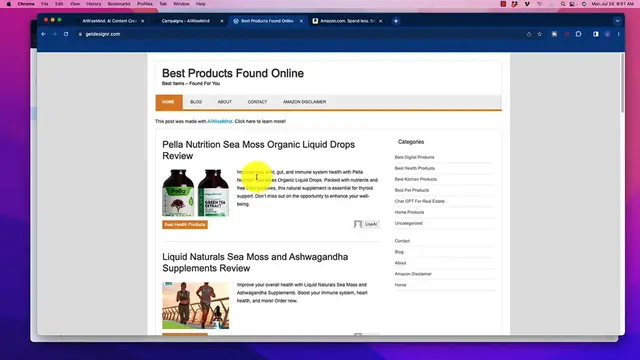The image size is (640, 360).
Task: Click Contact in sidebar links
Action: [402, 241]
